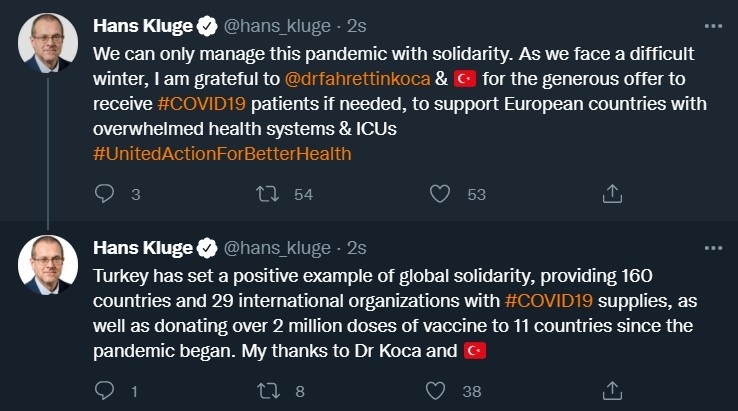Retweet the first tweet with 54 retweets
The height and width of the screenshot is (411, 738).
click(268, 194)
